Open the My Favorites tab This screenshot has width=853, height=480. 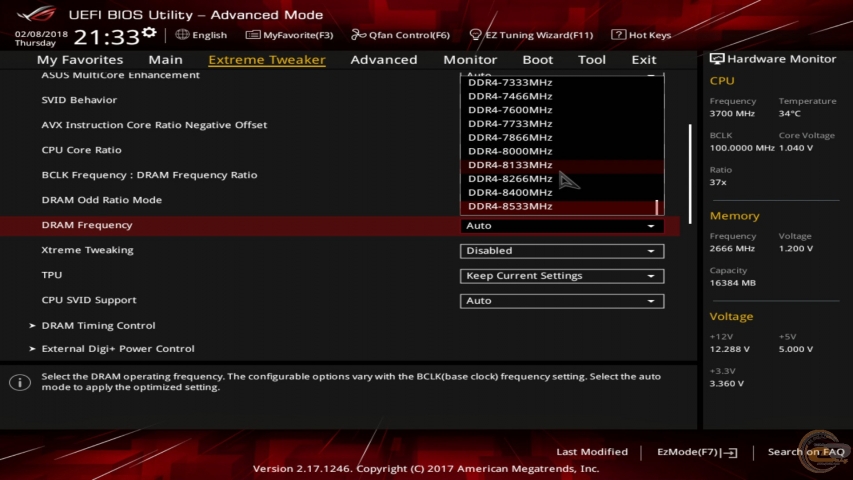pos(80,59)
